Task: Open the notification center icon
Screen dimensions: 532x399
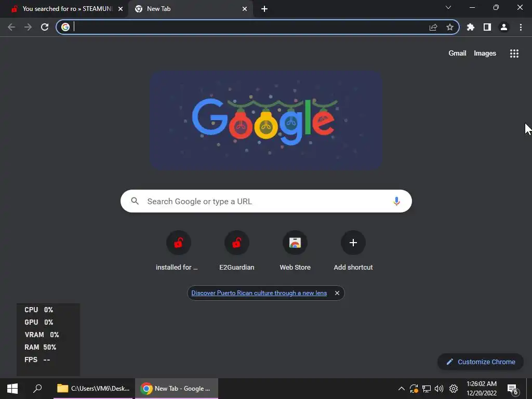Action: coord(513,389)
